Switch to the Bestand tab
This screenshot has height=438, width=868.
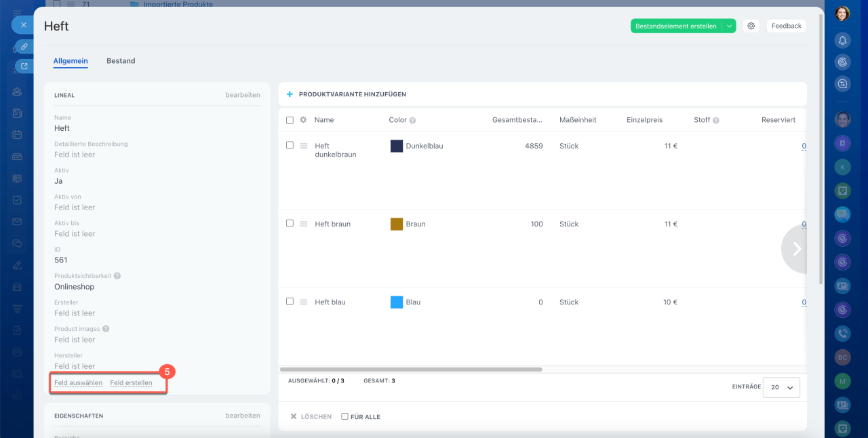[x=121, y=61]
